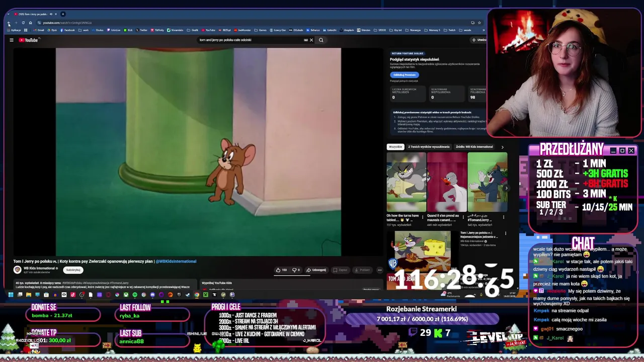Open the Windows Start button

pyautogui.click(x=11, y=295)
